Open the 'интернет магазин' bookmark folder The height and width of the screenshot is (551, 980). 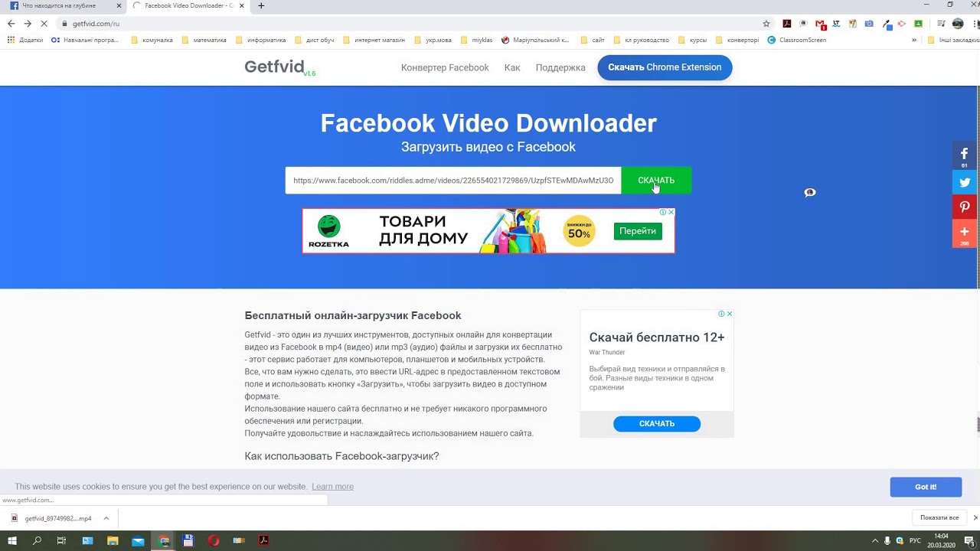pyautogui.click(x=375, y=40)
